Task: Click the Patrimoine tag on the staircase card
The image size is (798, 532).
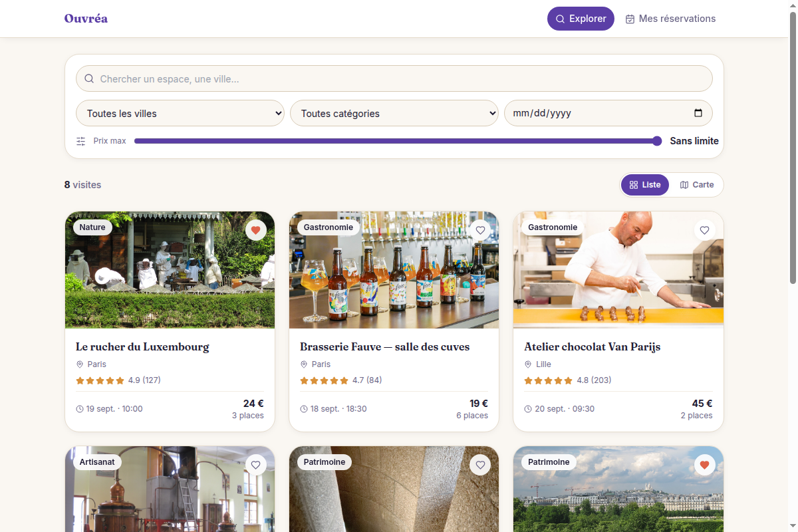Action: [325, 462]
